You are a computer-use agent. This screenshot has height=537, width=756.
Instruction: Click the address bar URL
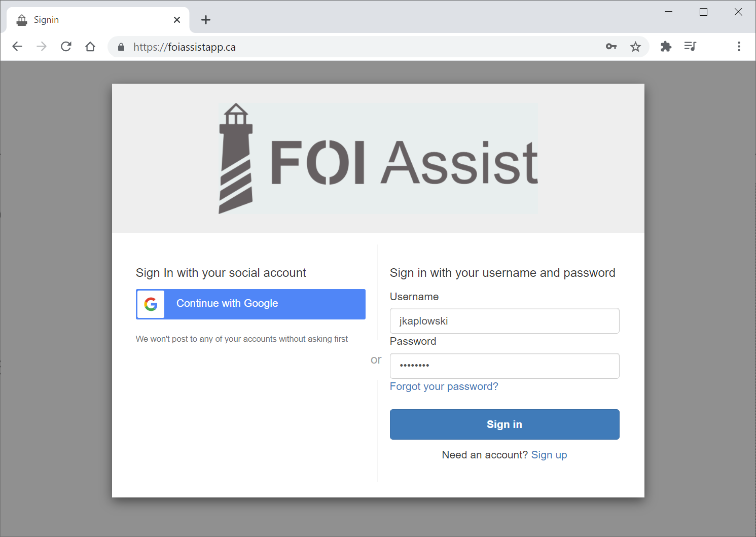point(185,47)
